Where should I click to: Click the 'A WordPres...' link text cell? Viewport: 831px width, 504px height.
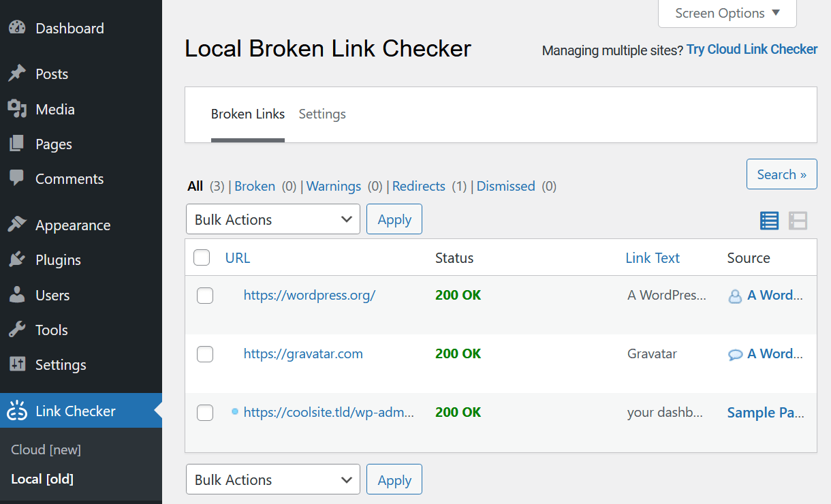(x=667, y=295)
